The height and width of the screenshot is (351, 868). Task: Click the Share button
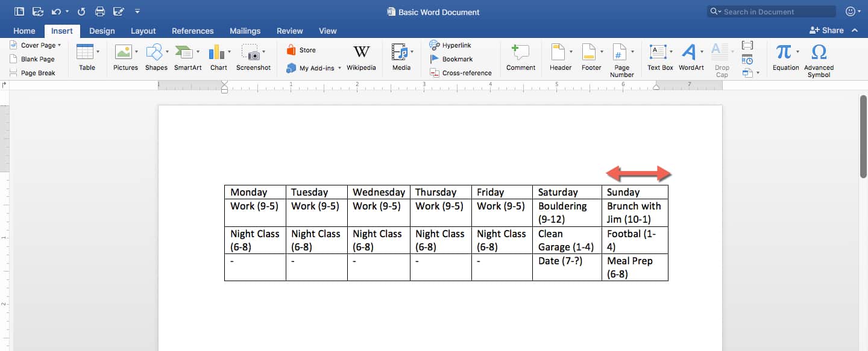tap(826, 30)
